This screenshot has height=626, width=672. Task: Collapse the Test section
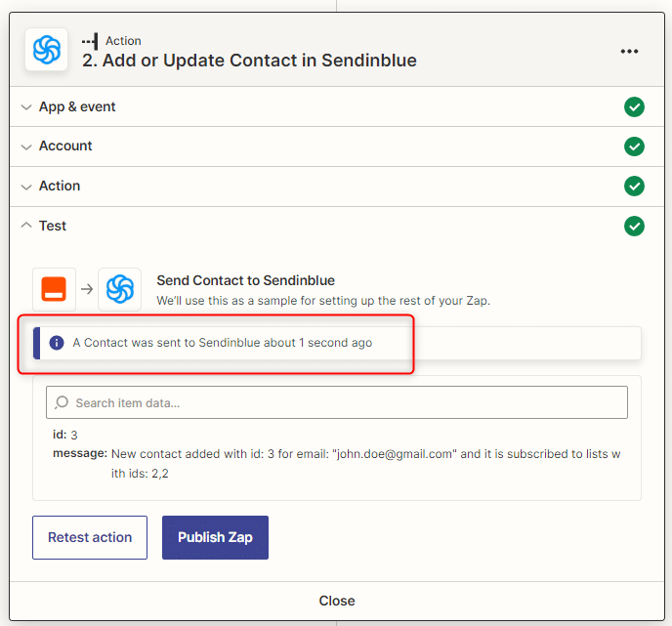26,225
